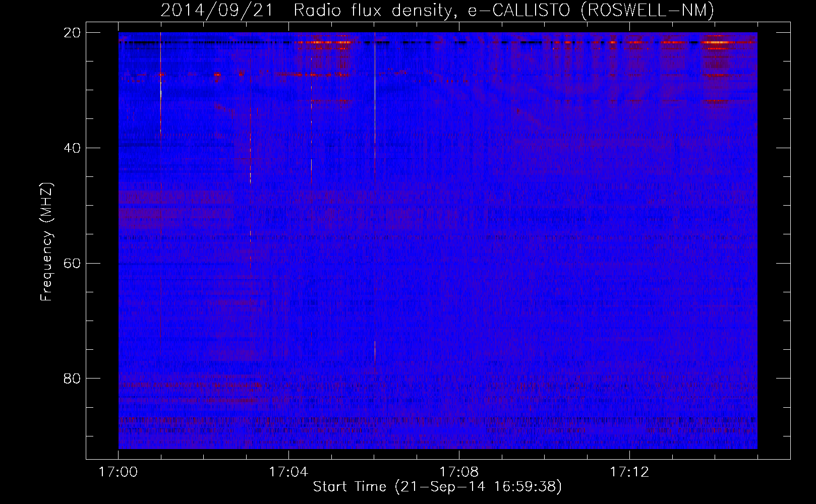Click the 17:00 time tick label
816x504 pixels.
[x=118, y=472]
